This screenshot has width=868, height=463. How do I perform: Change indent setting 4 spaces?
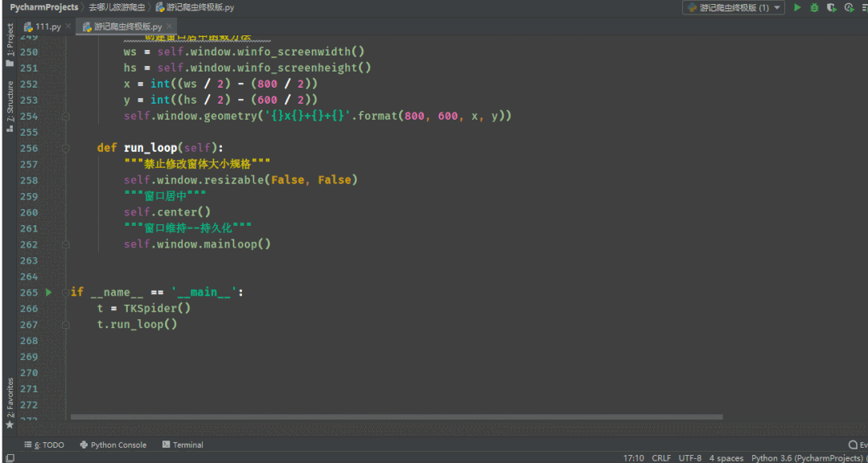[x=726, y=458]
